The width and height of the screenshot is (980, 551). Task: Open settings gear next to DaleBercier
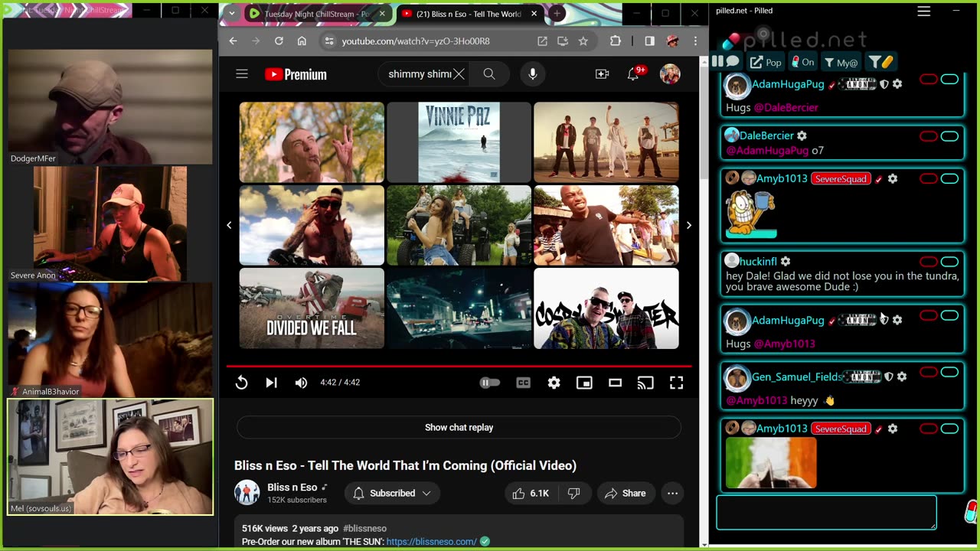(802, 135)
